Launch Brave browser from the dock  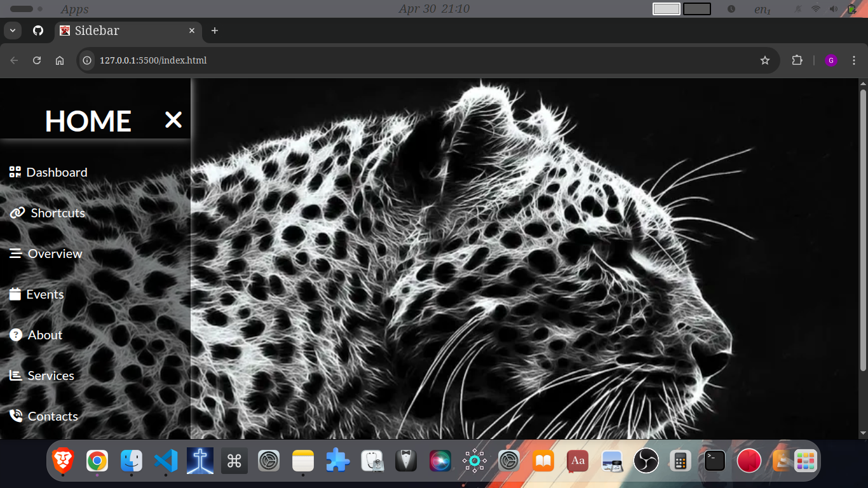(63, 461)
